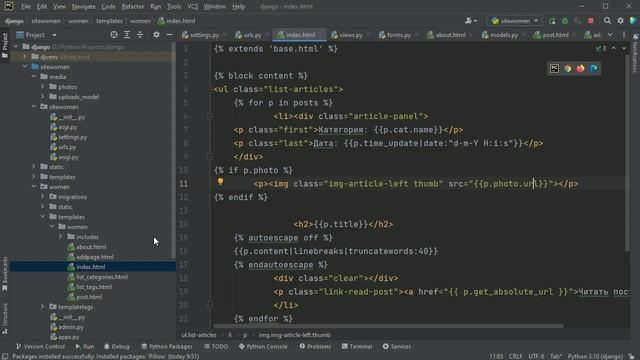Open user account menu icon

click(471, 21)
